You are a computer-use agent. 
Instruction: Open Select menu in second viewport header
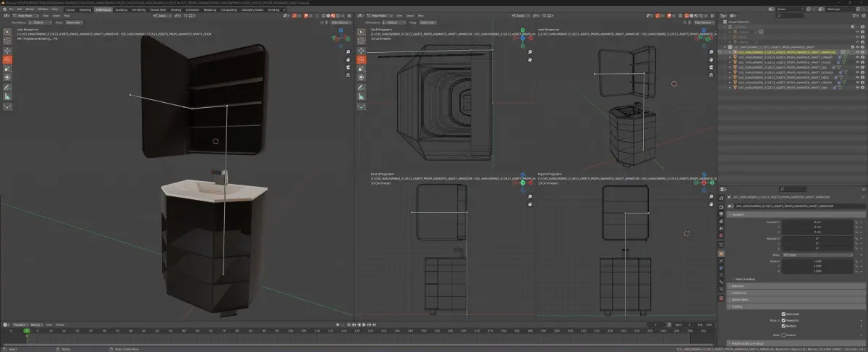[409, 15]
